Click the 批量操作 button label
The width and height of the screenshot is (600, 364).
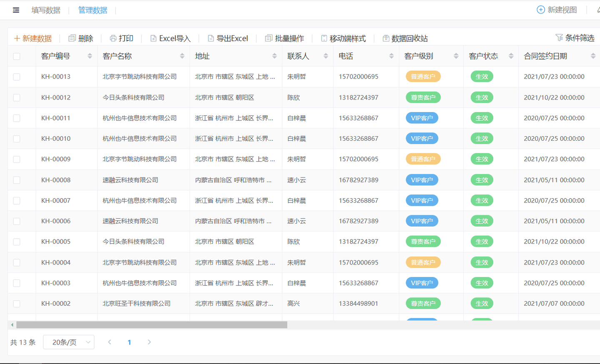click(x=290, y=38)
